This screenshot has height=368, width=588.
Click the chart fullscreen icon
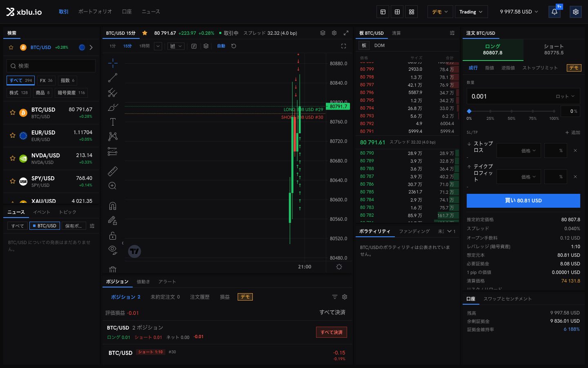343,46
